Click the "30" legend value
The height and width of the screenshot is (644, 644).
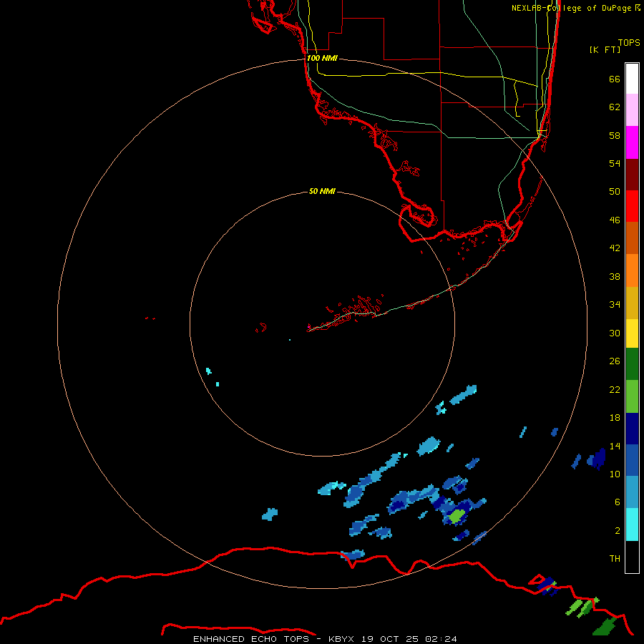(615, 333)
